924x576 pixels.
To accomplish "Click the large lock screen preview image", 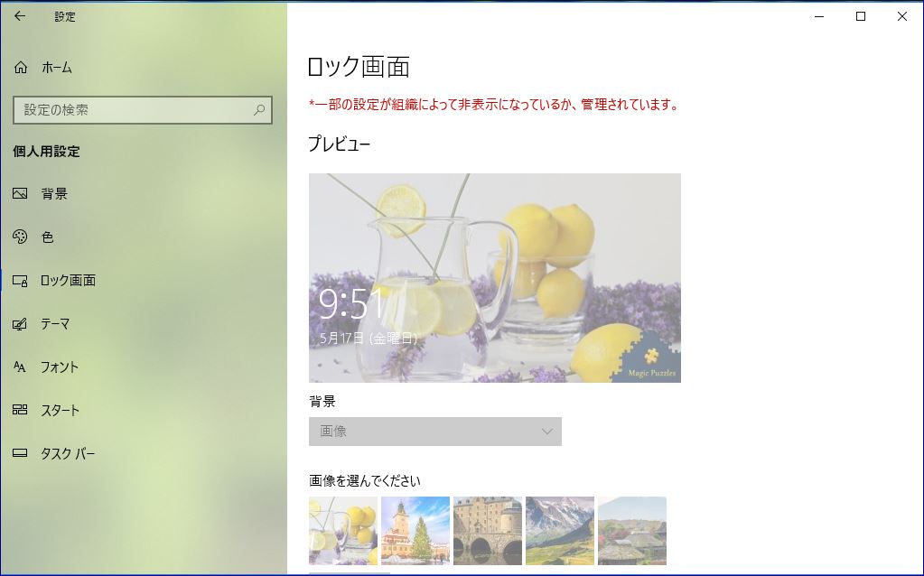I will 495,278.
